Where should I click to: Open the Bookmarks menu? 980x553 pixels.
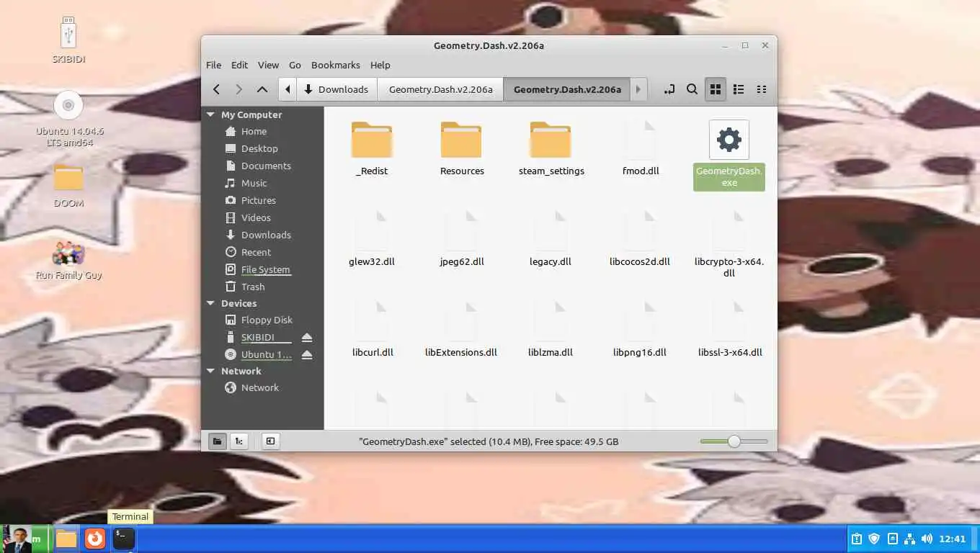tap(336, 65)
